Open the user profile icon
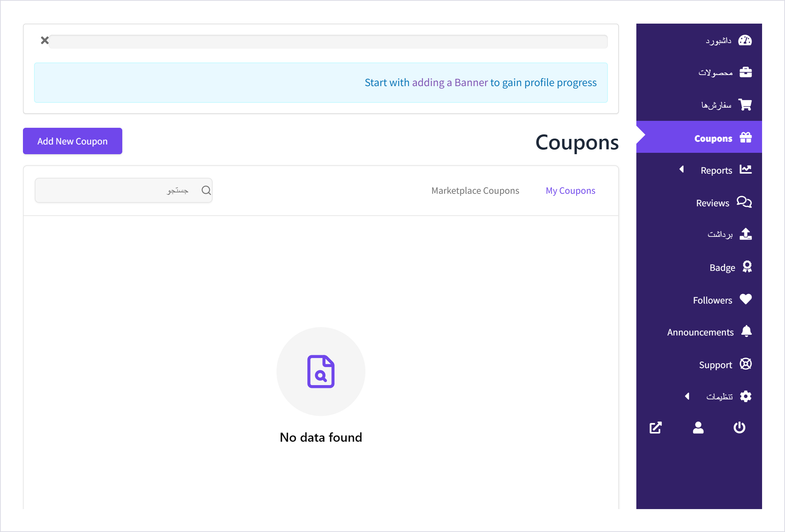 (x=698, y=427)
